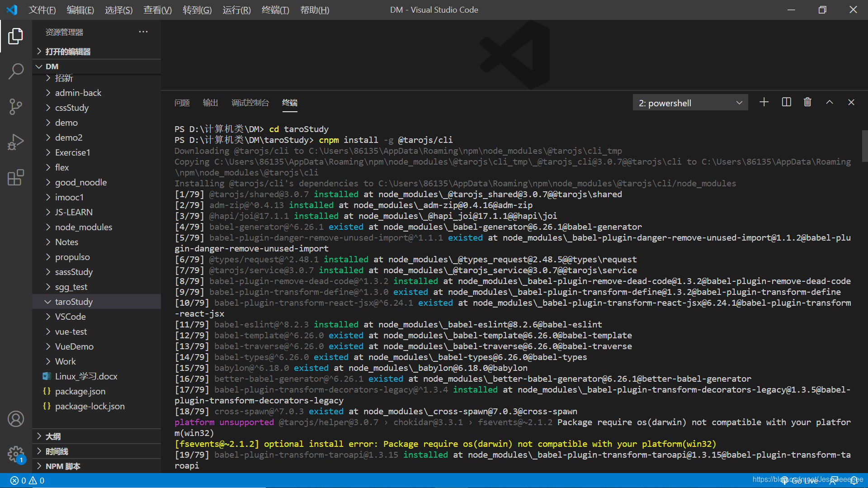The image size is (868, 488).
Task: Expand the flex folder
Action: [x=97, y=167]
